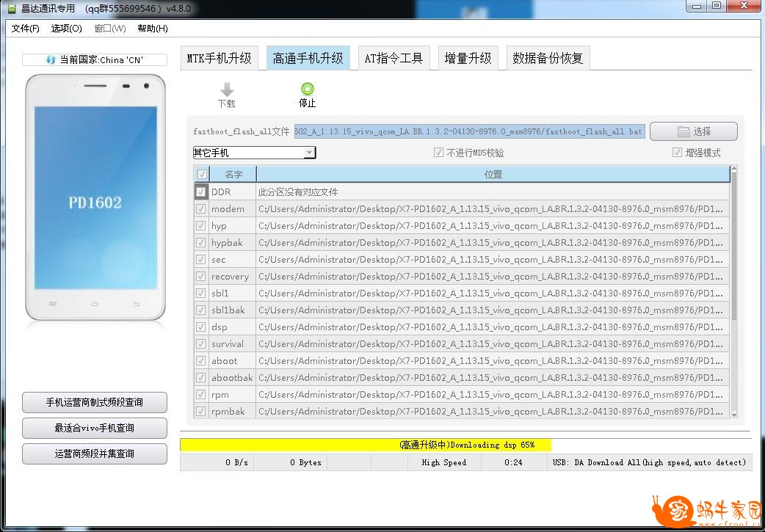The height and width of the screenshot is (532, 765).
Task: Toggle the hypbak partition checkbox
Action: point(200,242)
